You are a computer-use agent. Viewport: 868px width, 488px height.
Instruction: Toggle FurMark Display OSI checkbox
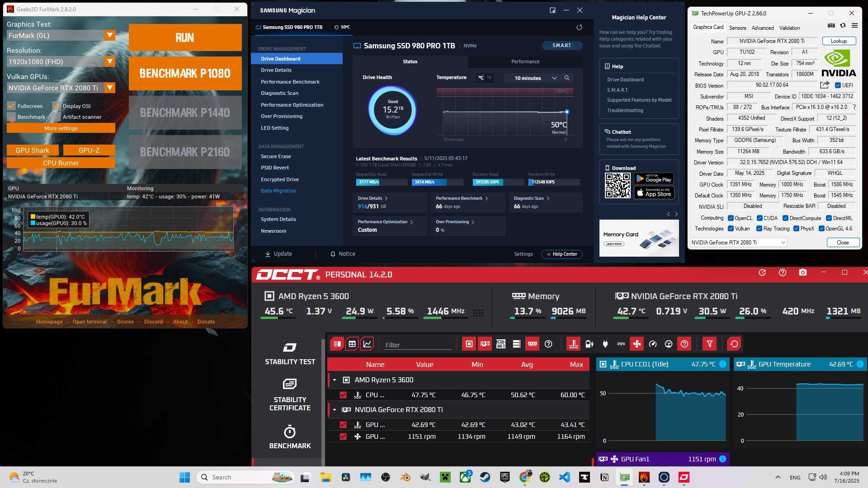tap(57, 106)
